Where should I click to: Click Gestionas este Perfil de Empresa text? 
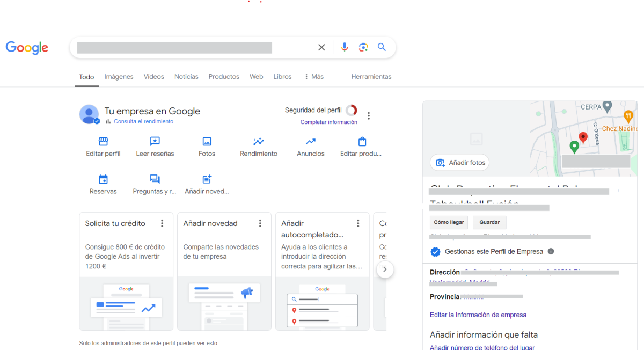(x=494, y=251)
